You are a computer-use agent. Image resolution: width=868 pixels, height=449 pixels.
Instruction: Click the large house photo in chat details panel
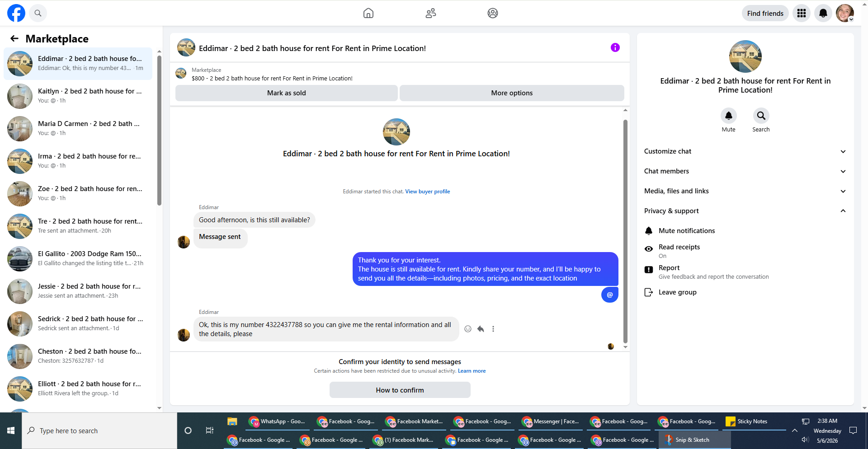[x=745, y=56]
